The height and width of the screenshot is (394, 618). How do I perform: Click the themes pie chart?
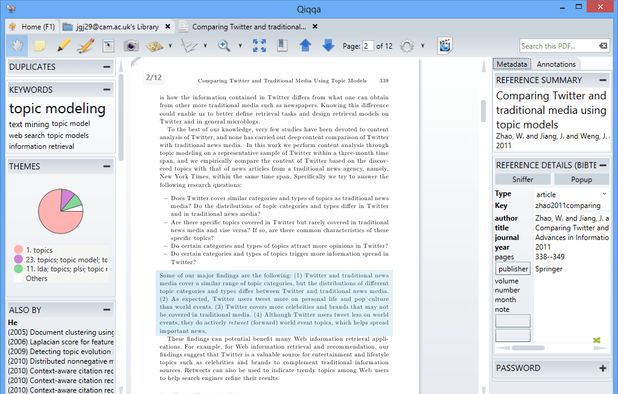click(61, 211)
